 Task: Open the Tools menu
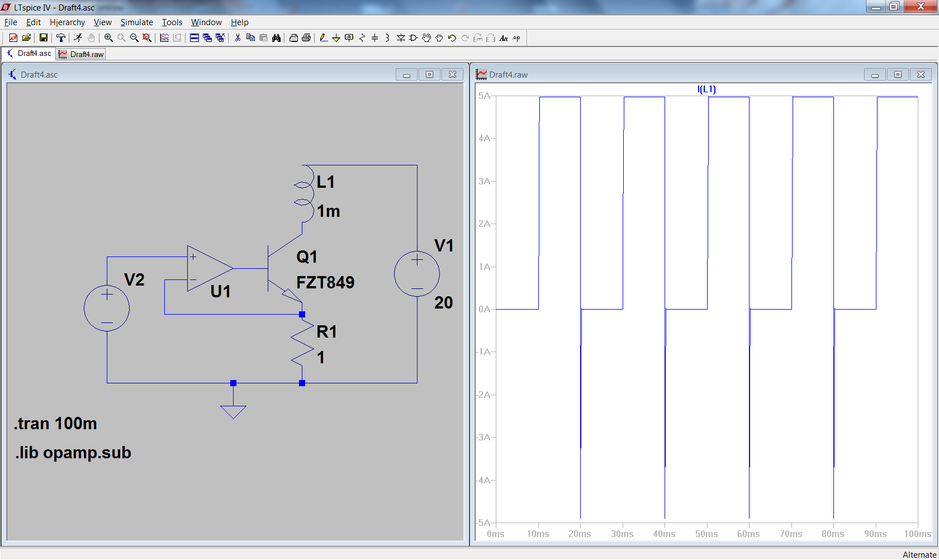tap(172, 22)
